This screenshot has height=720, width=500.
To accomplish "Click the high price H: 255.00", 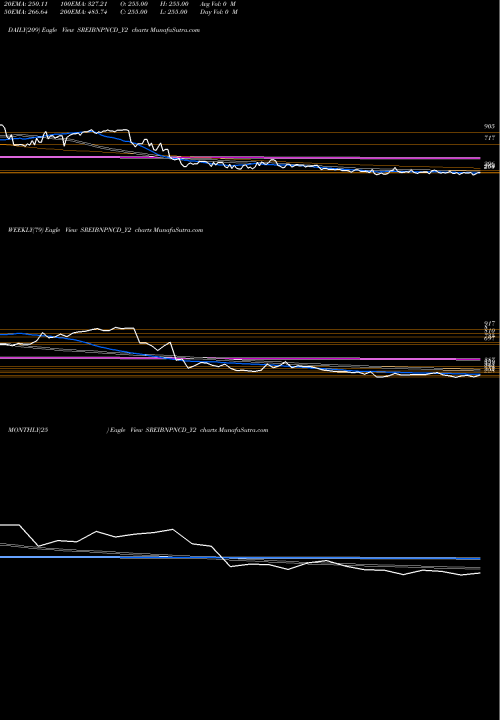I will 174,4.
